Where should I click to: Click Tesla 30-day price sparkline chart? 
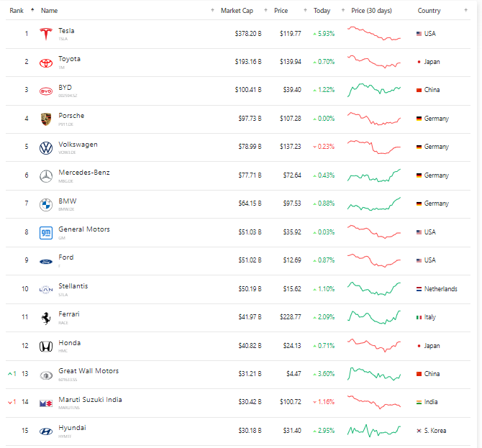(x=374, y=34)
